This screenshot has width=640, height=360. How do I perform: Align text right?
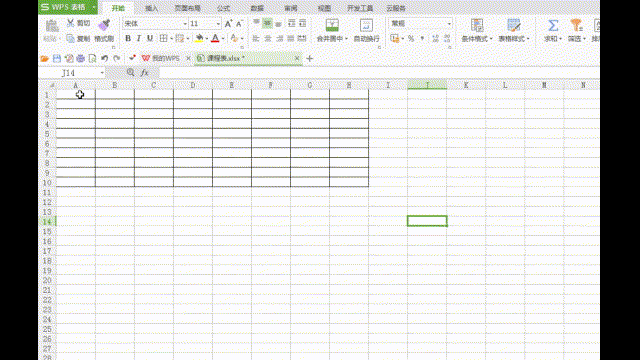point(279,38)
